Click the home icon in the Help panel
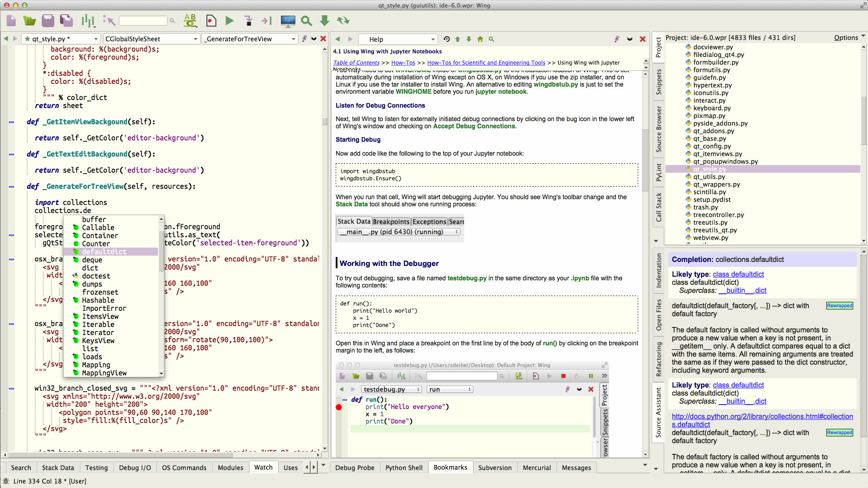The height and width of the screenshot is (488, 868). (x=480, y=39)
